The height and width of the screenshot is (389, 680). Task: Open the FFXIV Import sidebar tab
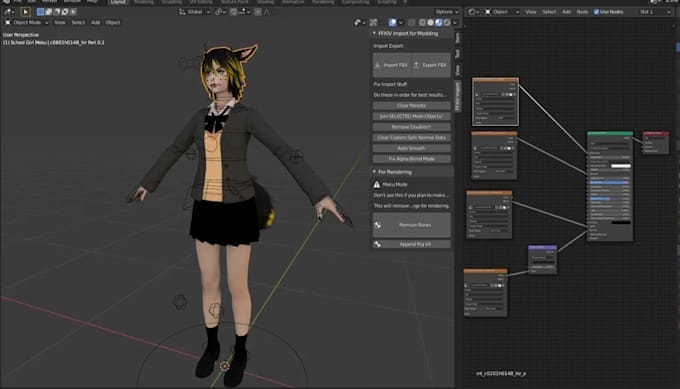tap(458, 96)
